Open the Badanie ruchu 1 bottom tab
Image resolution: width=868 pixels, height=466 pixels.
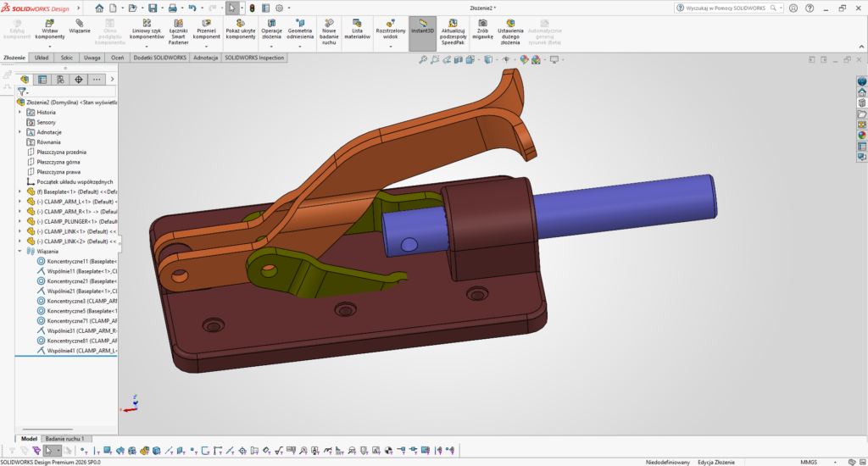(64, 438)
